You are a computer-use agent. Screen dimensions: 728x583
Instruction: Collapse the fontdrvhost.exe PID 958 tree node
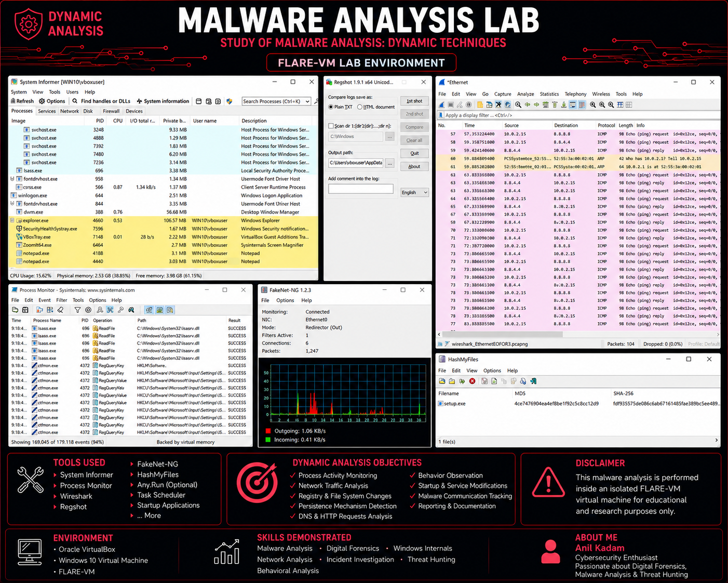(x=12, y=179)
